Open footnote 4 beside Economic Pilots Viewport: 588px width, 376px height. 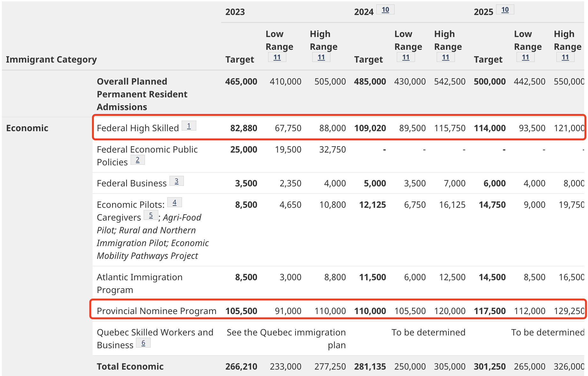(x=175, y=202)
